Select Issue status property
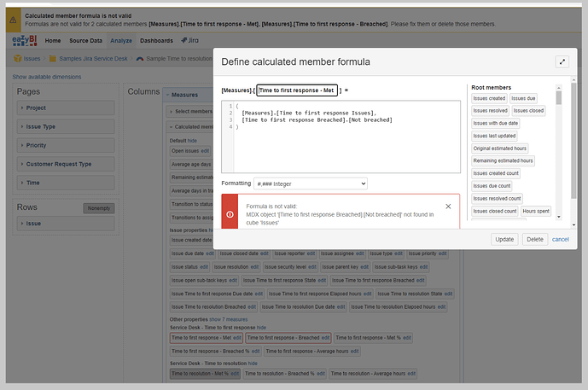This screenshot has width=588, height=390. point(184,267)
